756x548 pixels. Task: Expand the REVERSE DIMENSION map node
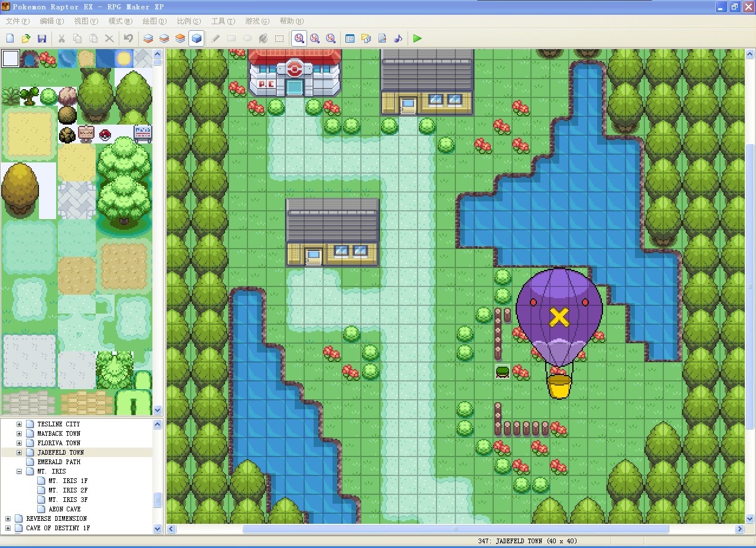pyautogui.click(x=8, y=518)
